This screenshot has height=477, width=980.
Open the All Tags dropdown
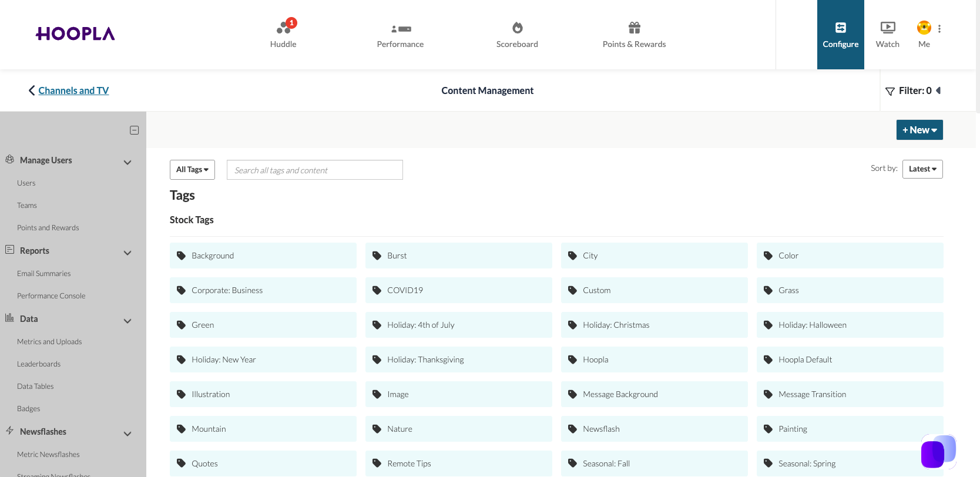click(x=192, y=170)
